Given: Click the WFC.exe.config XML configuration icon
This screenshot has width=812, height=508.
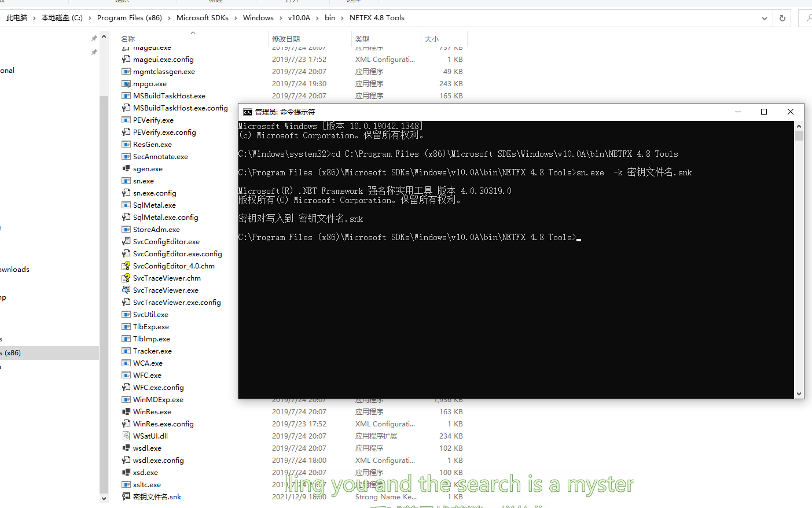Looking at the screenshot, I should tap(126, 387).
